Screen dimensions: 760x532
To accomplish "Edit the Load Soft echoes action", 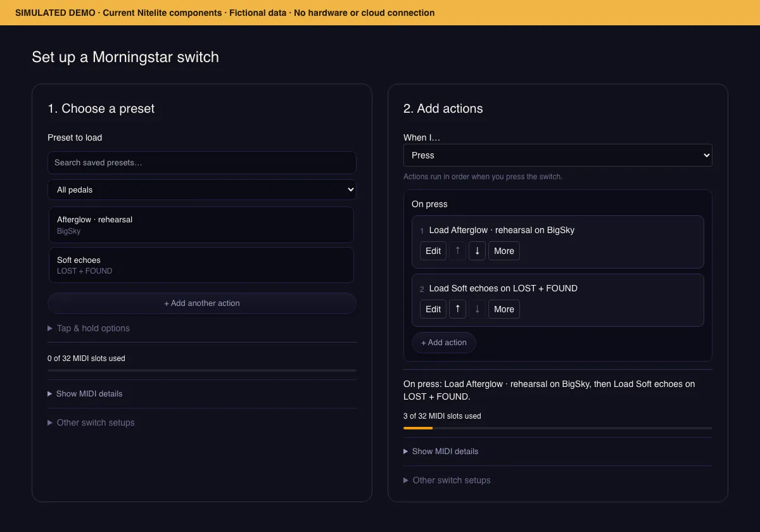I will coord(433,309).
